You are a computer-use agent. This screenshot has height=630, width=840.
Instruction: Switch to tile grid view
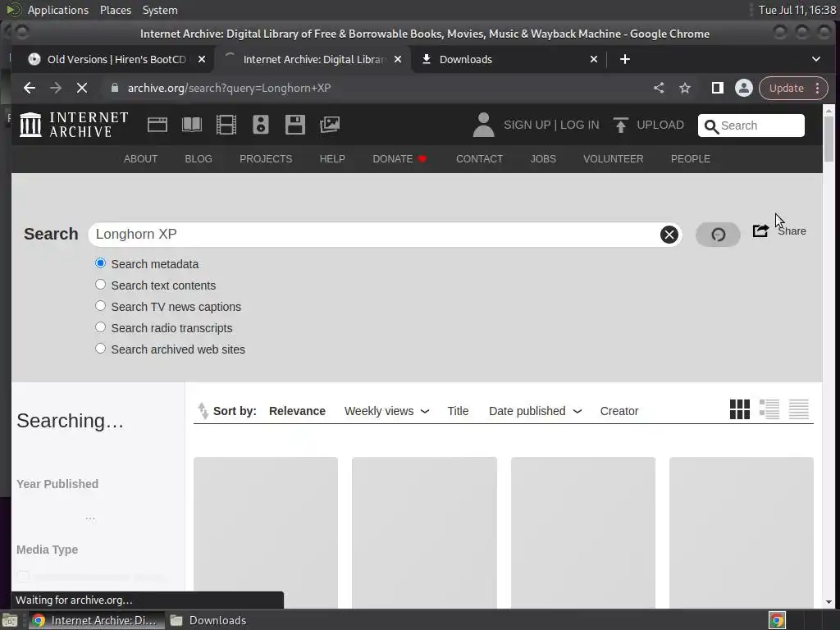740,409
